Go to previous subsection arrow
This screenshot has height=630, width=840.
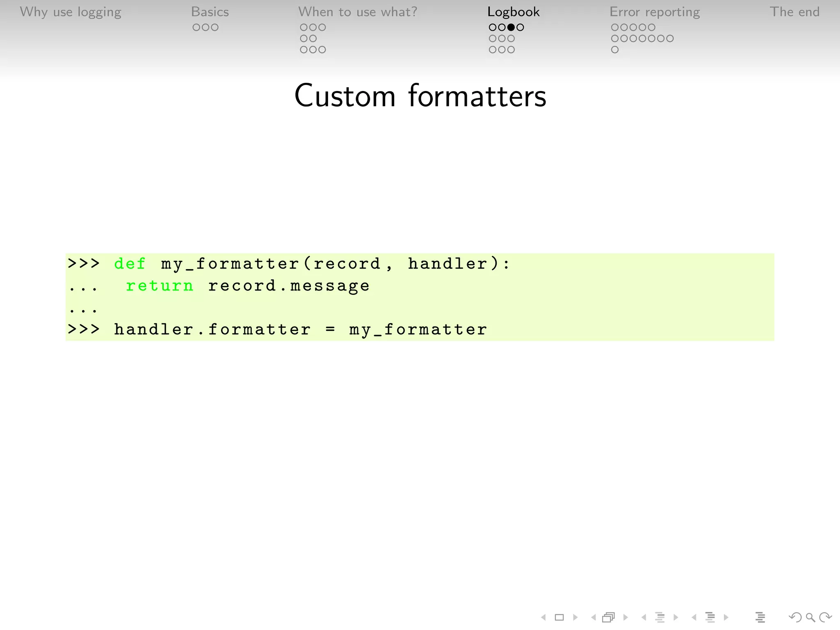point(644,617)
